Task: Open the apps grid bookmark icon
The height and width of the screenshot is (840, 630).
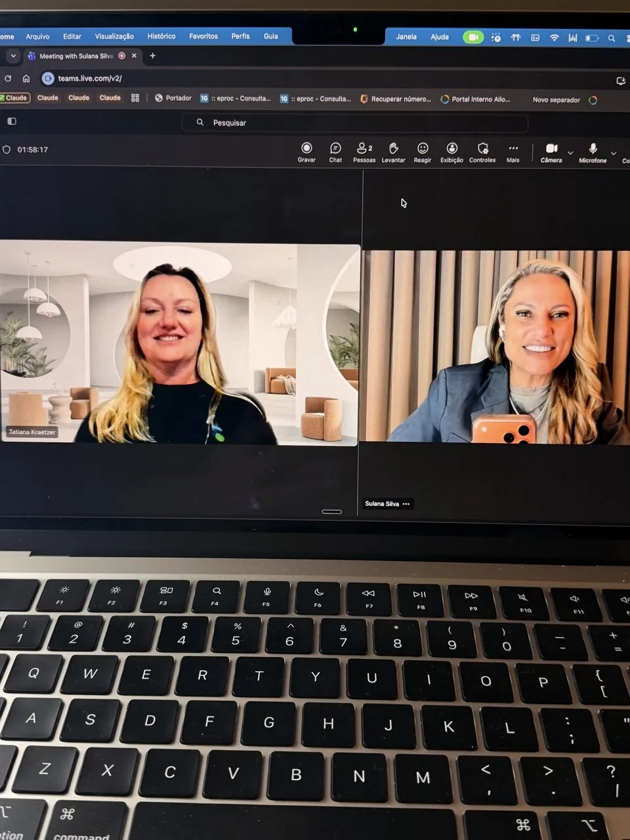Action: click(135, 98)
